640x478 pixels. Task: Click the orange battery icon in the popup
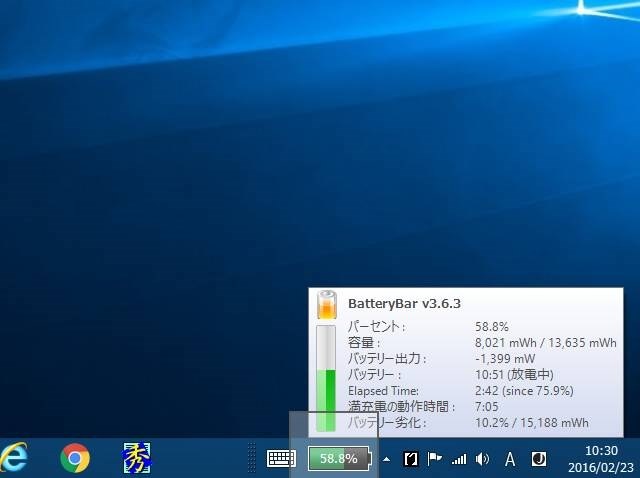[x=327, y=305]
